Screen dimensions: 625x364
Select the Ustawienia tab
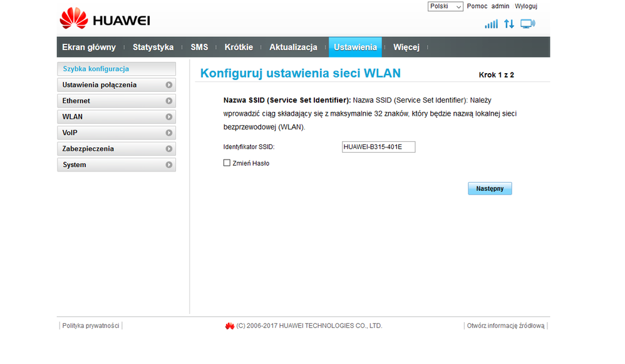pos(355,47)
